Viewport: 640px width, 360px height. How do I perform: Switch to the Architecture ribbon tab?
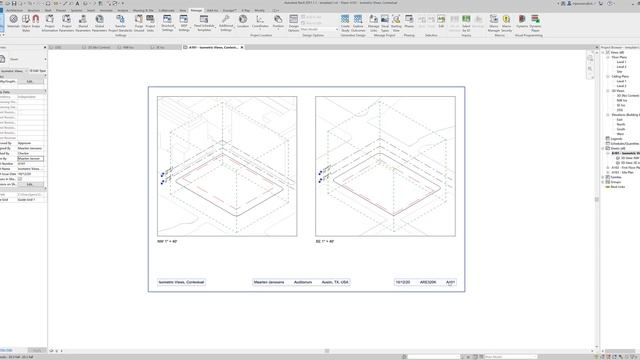tap(15, 10)
